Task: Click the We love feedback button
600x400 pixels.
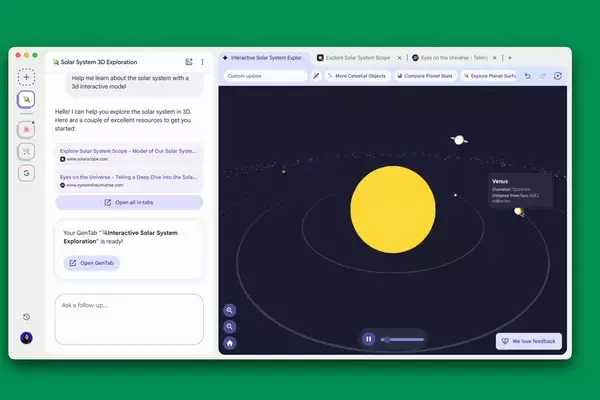Action: point(529,341)
